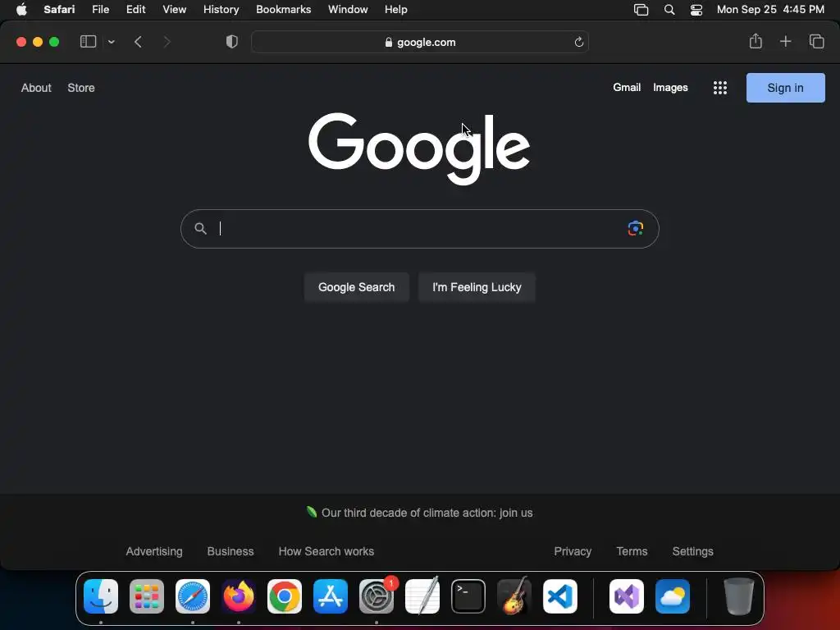Open a new tab with plus icon
This screenshot has width=840, height=630.
click(785, 41)
